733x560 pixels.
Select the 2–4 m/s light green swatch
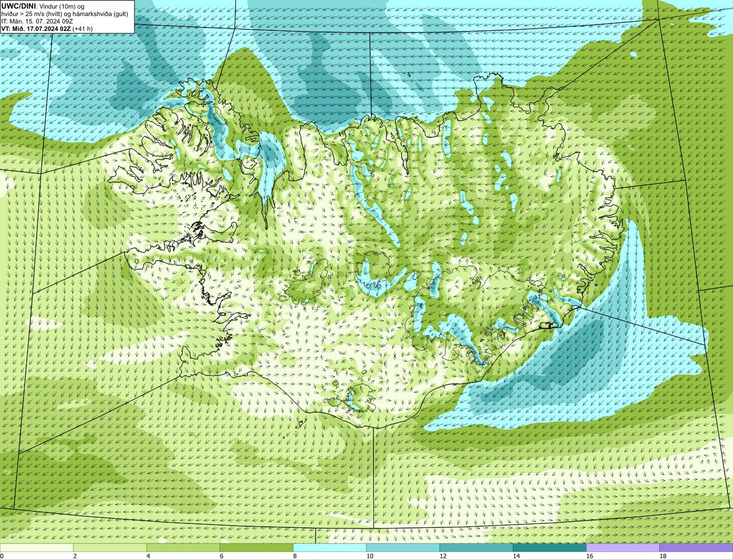point(110,547)
